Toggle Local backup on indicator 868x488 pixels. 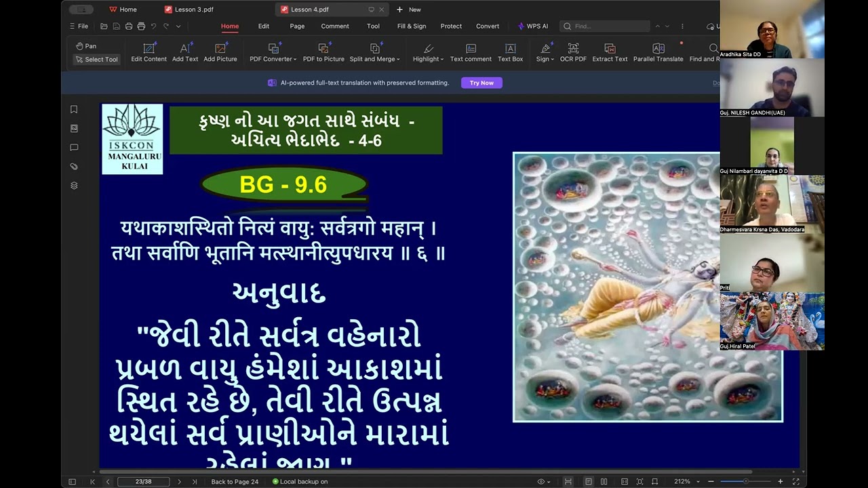pos(300,481)
